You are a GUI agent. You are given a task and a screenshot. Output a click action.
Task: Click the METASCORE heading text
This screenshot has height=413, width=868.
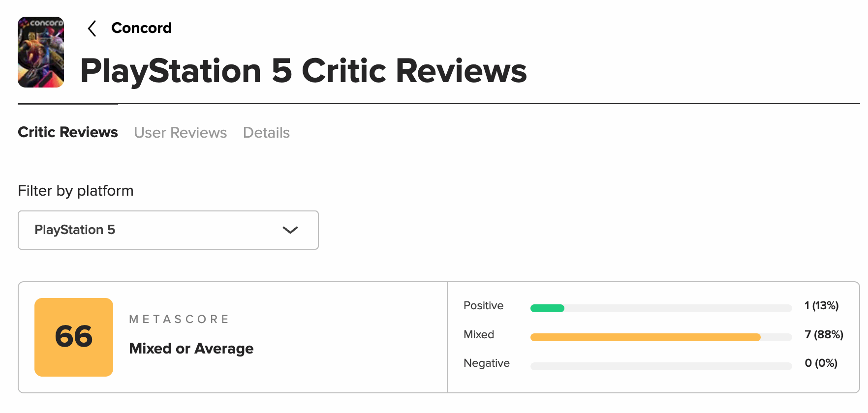(x=179, y=320)
